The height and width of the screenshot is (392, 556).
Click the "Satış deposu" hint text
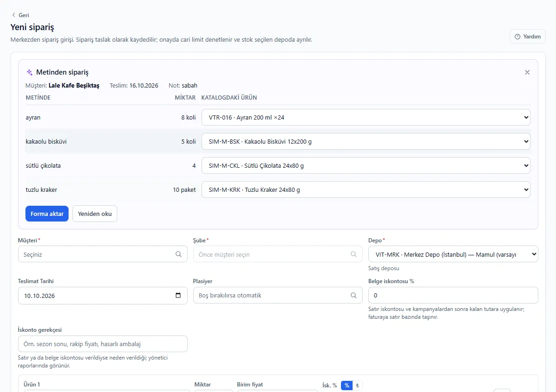(384, 268)
